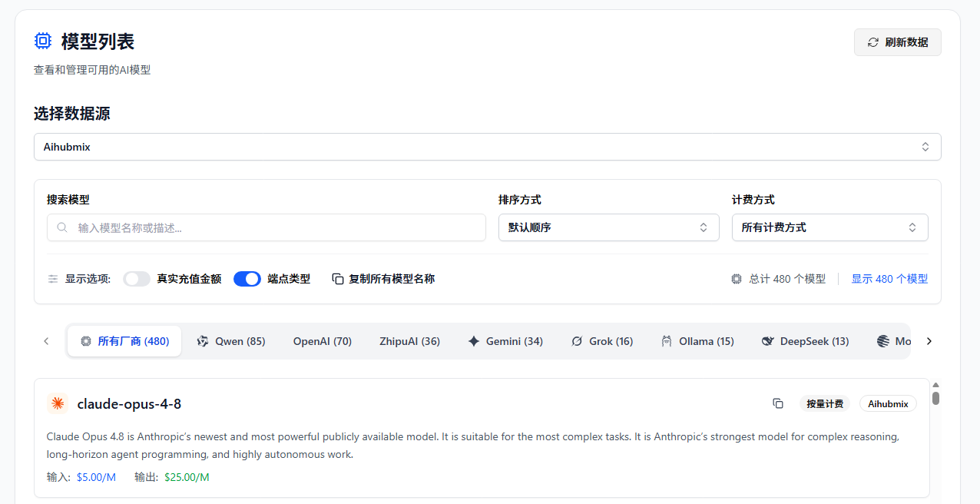This screenshot has height=504, width=980.
Task: Click the output price $25.00/M
Action: [187, 477]
